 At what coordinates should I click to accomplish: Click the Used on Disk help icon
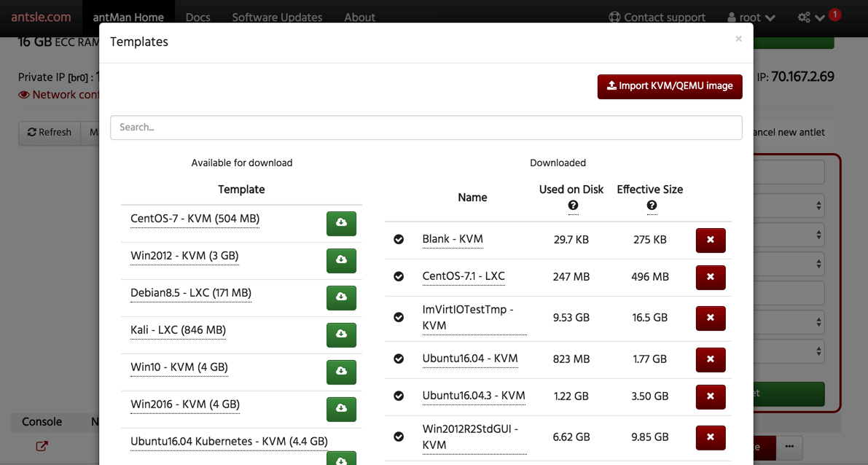click(x=573, y=206)
